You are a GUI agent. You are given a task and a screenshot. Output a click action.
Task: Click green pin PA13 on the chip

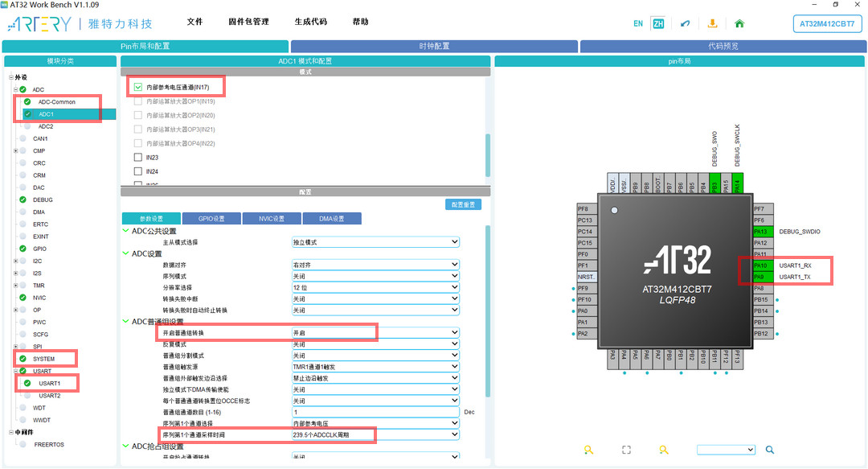coord(763,232)
